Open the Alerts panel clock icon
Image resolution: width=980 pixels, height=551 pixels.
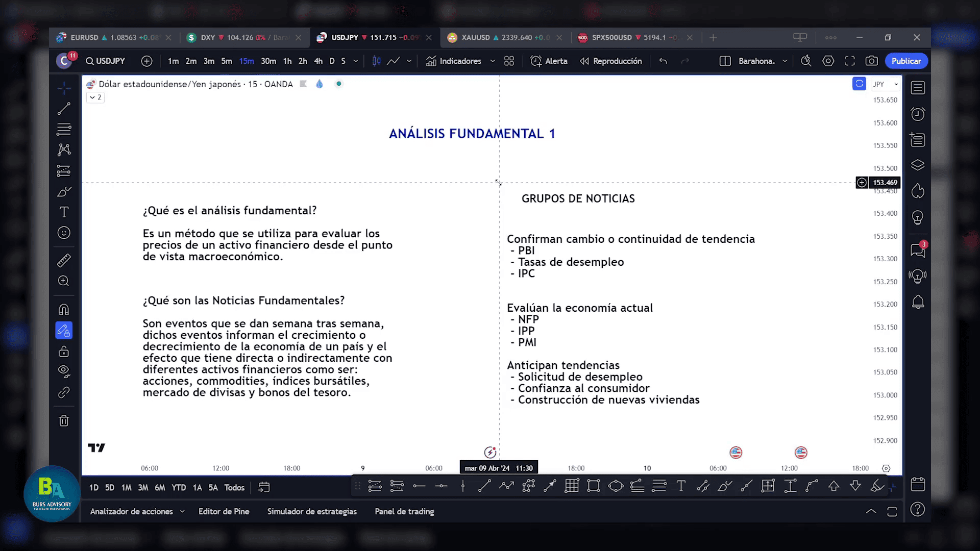click(918, 114)
